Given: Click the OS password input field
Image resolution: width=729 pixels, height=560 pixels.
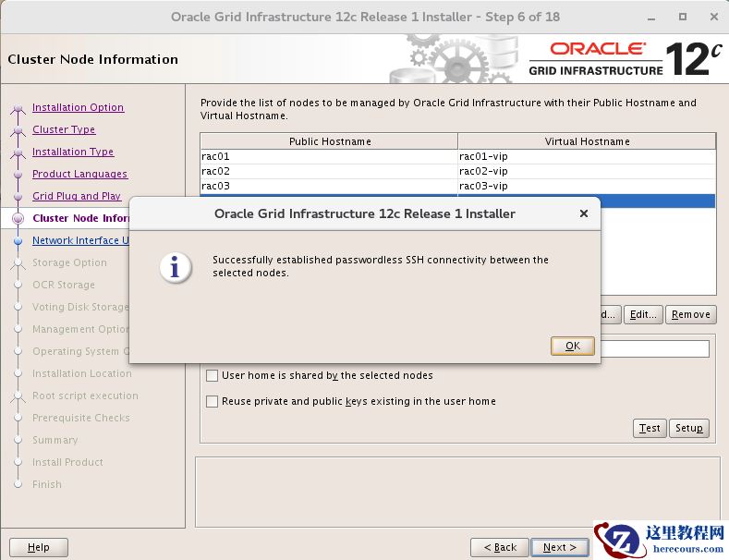Looking at the screenshot, I should click(x=654, y=348).
